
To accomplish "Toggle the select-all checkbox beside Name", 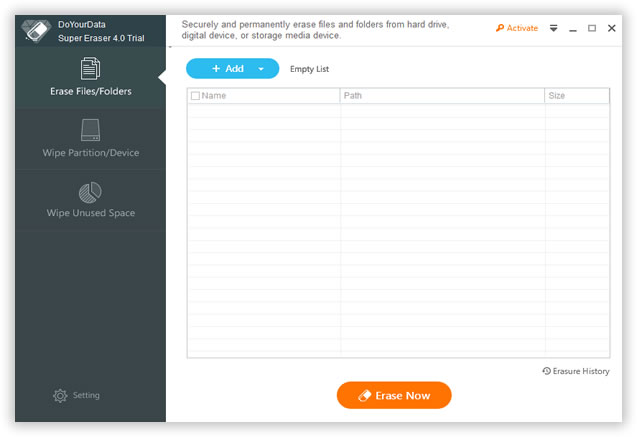I will (195, 96).
